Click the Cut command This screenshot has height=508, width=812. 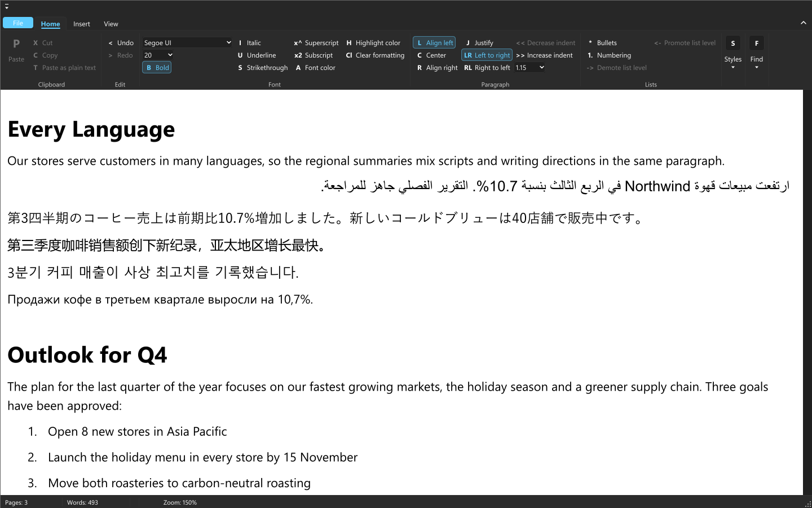(42, 43)
